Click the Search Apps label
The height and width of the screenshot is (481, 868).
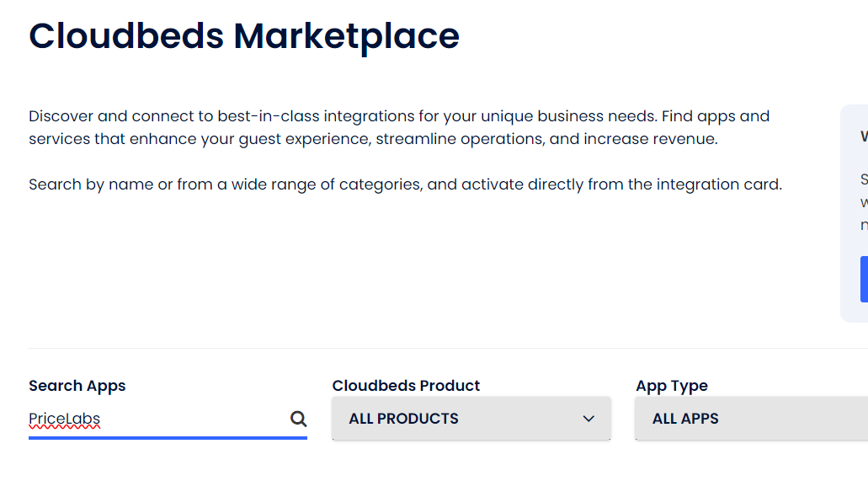tap(77, 386)
